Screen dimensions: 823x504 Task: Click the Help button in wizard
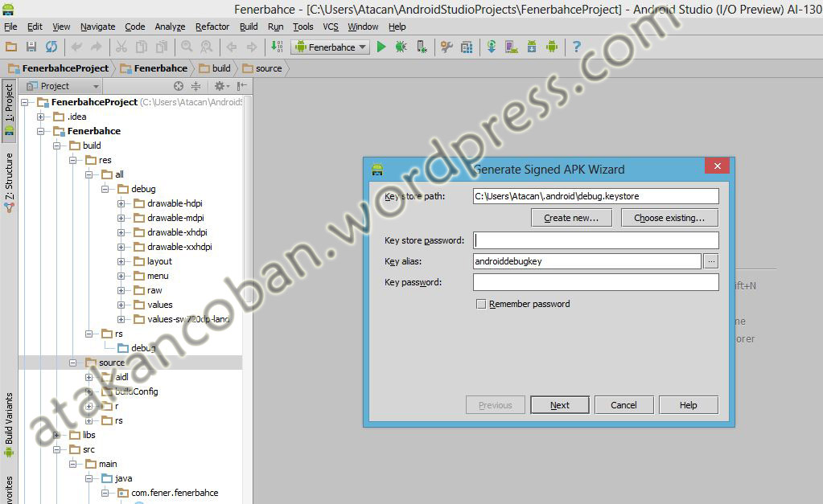[x=688, y=405]
